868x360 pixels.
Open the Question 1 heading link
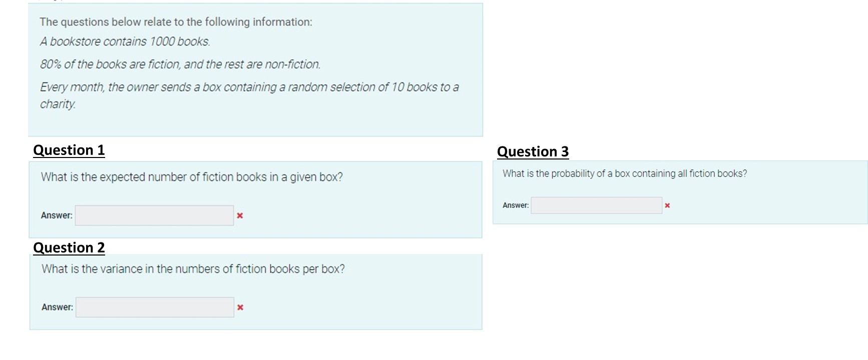[x=69, y=149]
